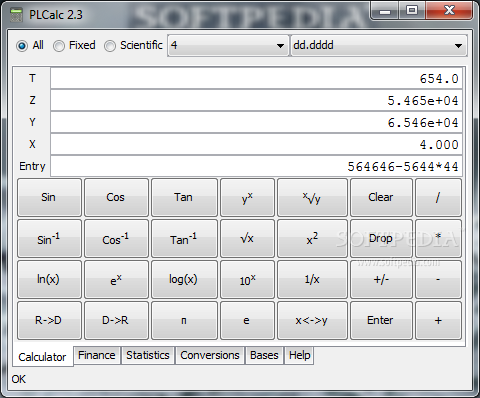Click the X register field showing 4.000

[x=256, y=144]
